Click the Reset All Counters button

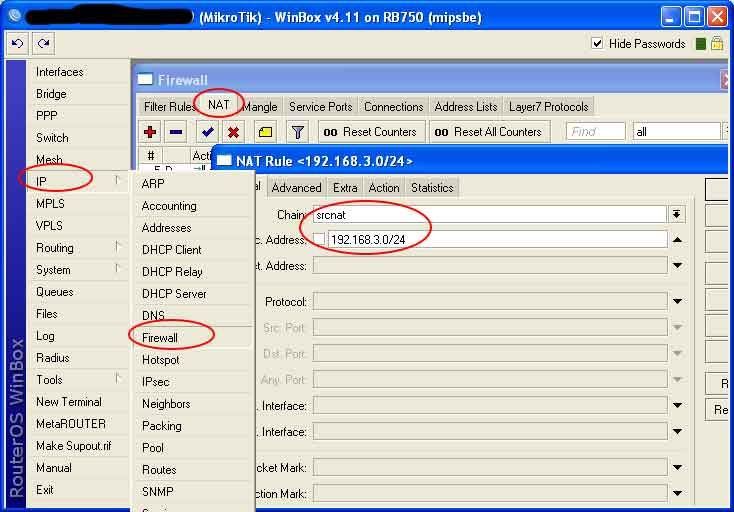(x=490, y=132)
